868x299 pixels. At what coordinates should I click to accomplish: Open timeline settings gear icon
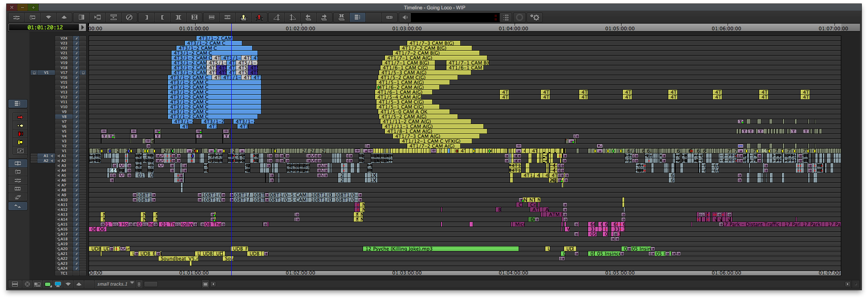point(535,17)
